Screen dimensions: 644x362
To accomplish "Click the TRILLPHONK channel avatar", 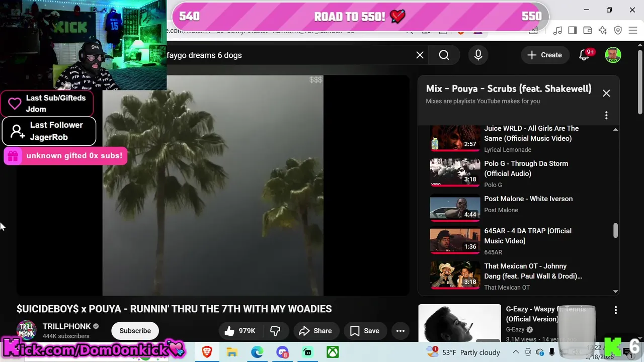I will (27, 330).
